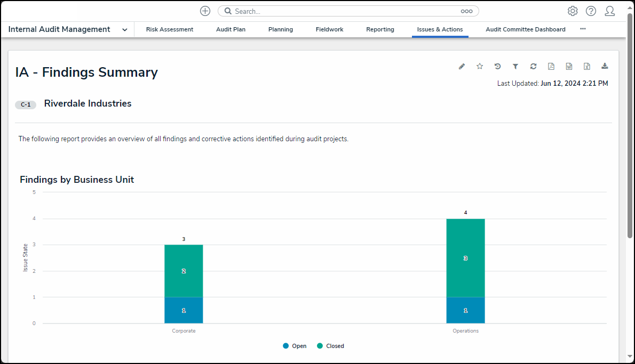Favorite the report with the star icon
Viewport: 635px width, 364px height.
480,66
